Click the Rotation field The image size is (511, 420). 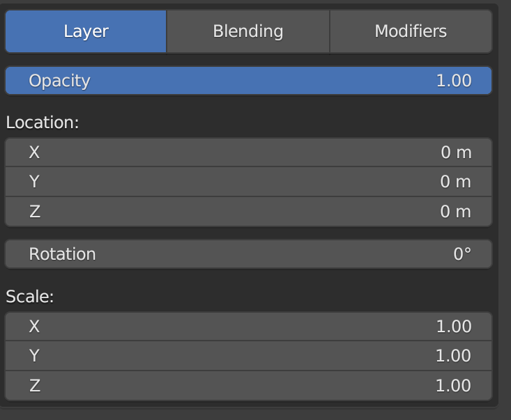[248, 254]
